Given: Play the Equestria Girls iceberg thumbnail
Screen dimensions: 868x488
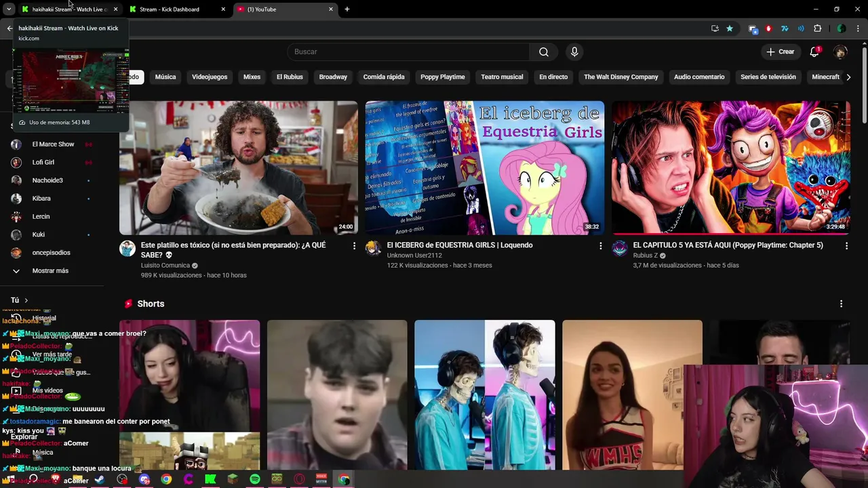Looking at the screenshot, I should click(485, 168).
